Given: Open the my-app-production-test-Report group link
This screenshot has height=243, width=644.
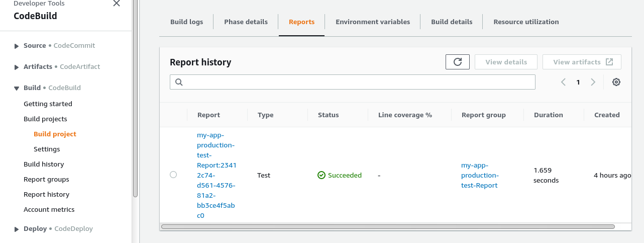Looking at the screenshot, I should (480, 175).
